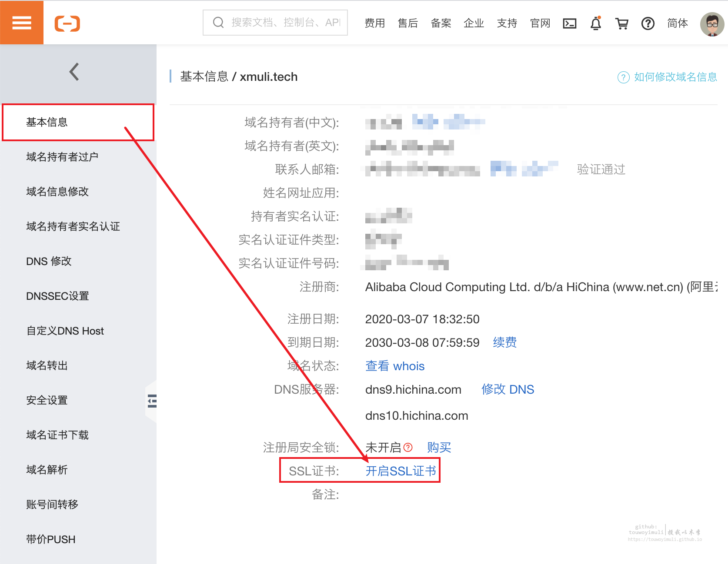728x564 pixels.
Task: Open the 费用 menu
Action: point(374,23)
